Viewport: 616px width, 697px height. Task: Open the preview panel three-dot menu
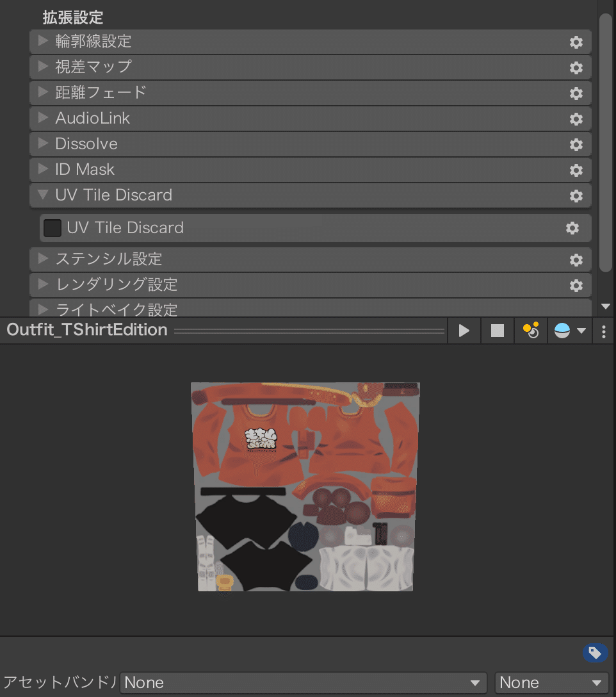coord(604,331)
